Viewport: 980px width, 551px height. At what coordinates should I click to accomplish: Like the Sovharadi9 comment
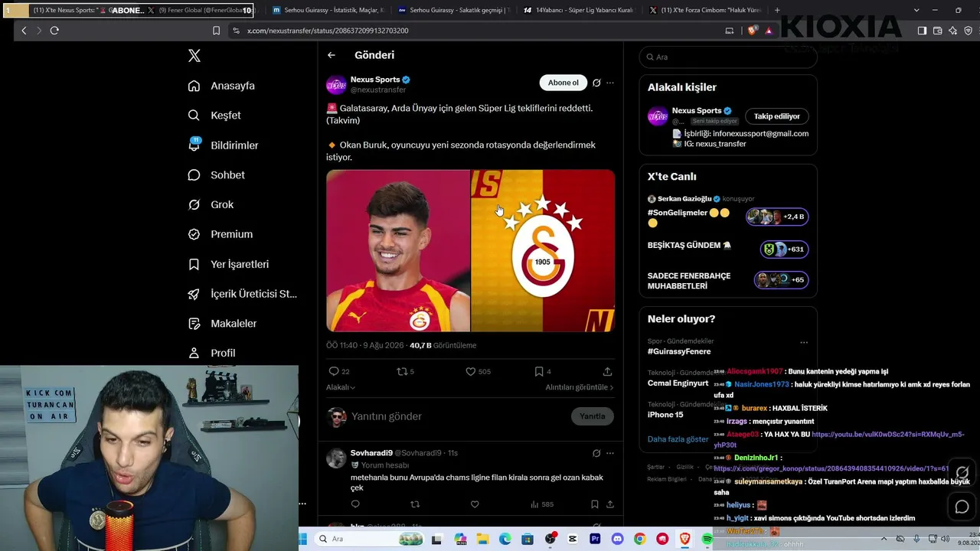(x=475, y=504)
